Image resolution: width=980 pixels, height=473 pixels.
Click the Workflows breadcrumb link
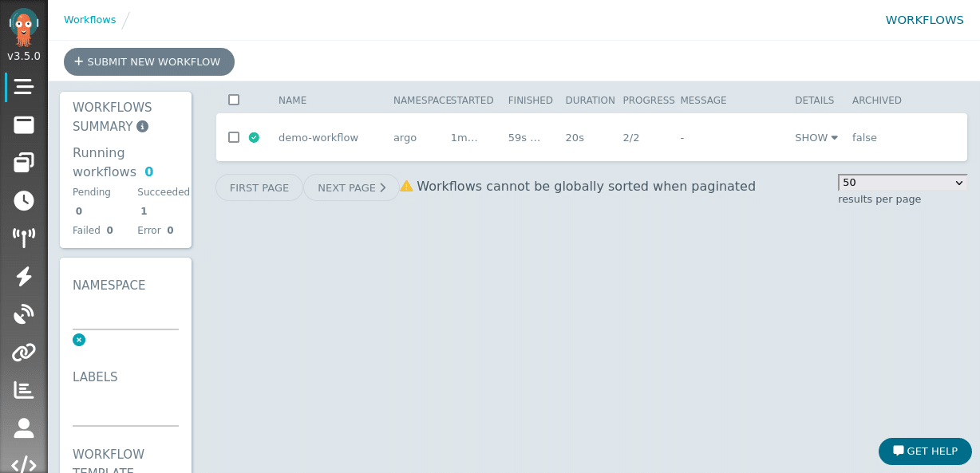coord(90,20)
